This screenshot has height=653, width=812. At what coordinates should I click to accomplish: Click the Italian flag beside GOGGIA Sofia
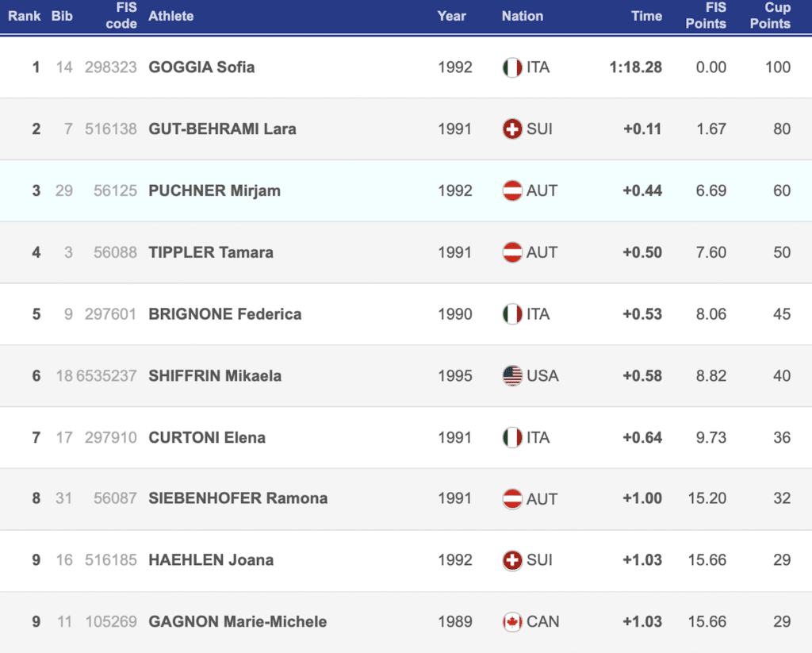click(512, 67)
